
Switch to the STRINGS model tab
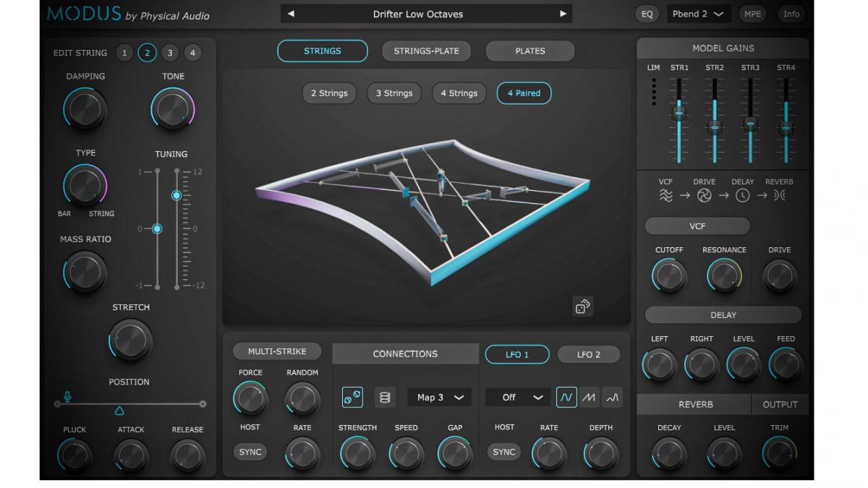(323, 51)
